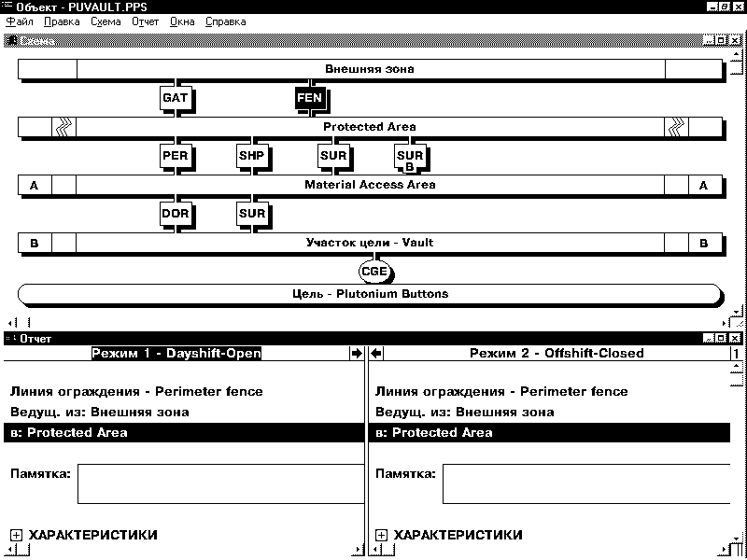Image resolution: width=747 pixels, height=560 pixels.
Task: Click the Режим 2 - Offshift-Closed header
Action: (557, 354)
